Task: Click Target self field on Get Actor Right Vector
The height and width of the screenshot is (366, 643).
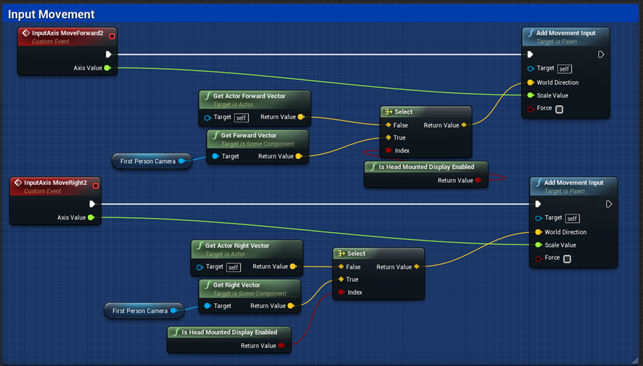Action: coord(233,268)
